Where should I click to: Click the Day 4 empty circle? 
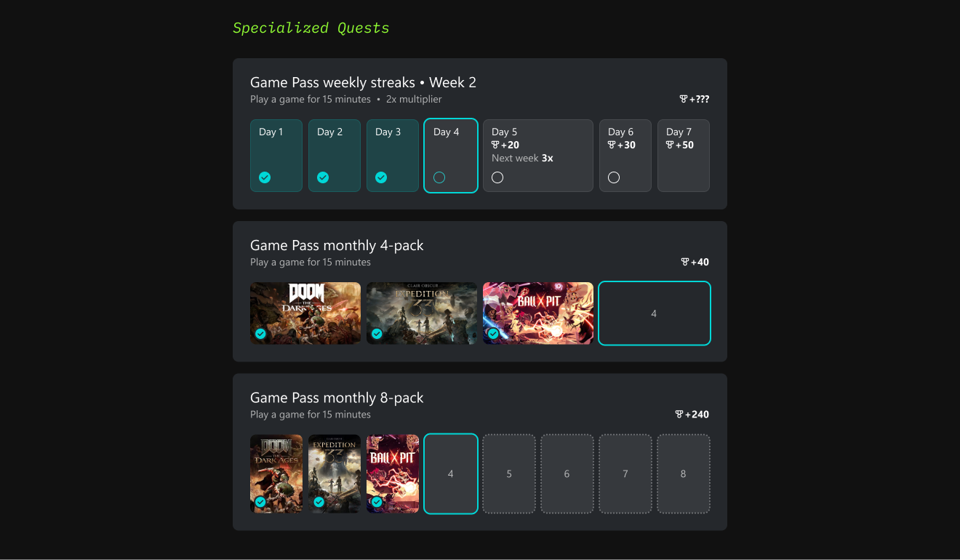click(439, 177)
